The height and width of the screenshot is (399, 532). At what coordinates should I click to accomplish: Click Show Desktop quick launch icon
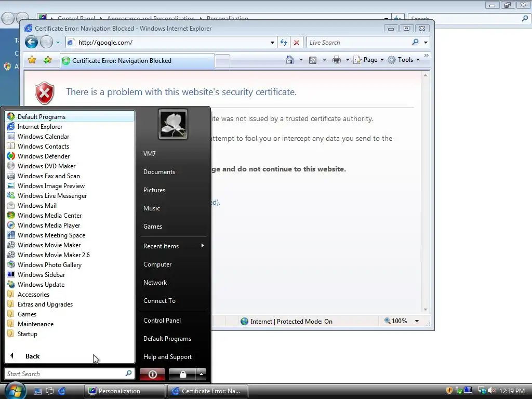tap(37, 391)
